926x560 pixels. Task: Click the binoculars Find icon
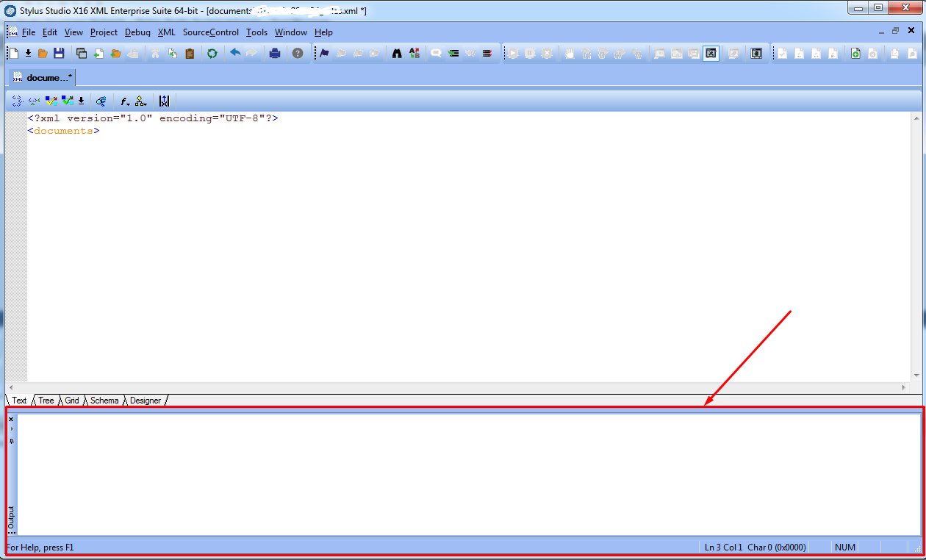(397, 53)
